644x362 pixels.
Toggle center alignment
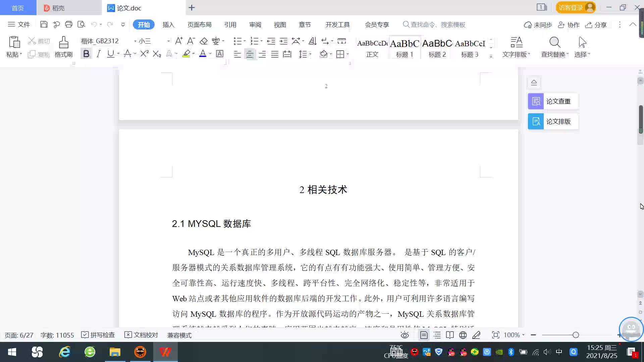point(250,54)
